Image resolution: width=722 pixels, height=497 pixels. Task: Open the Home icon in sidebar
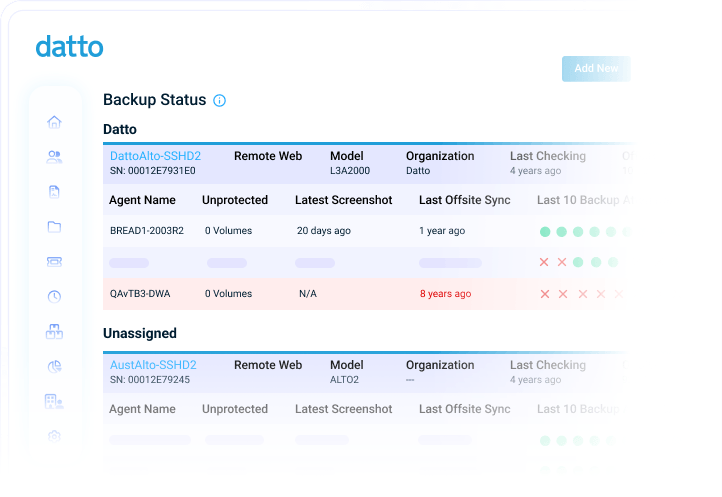click(x=54, y=122)
